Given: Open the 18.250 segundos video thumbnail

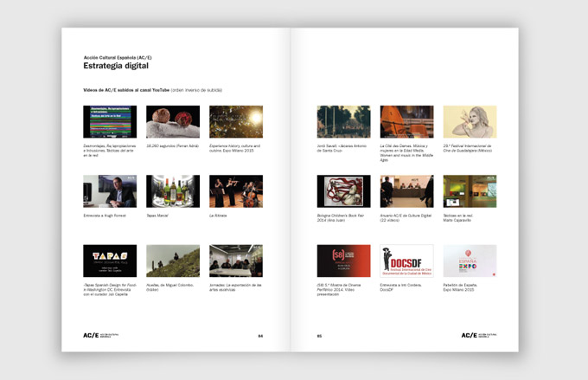Looking at the screenshot, I should click(x=173, y=122).
